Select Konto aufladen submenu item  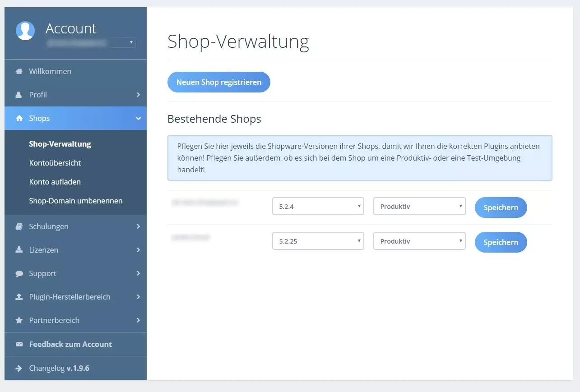pos(55,182)
